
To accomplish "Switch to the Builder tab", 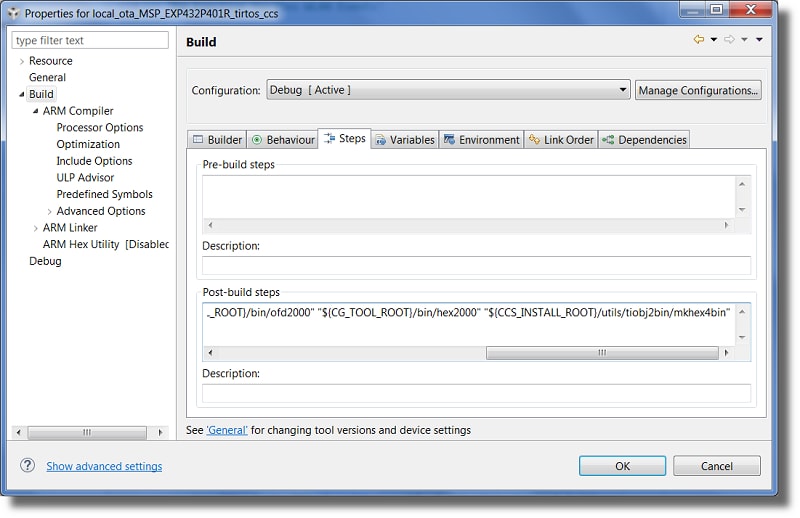I will pyautogui.click(x=217, y=139).
